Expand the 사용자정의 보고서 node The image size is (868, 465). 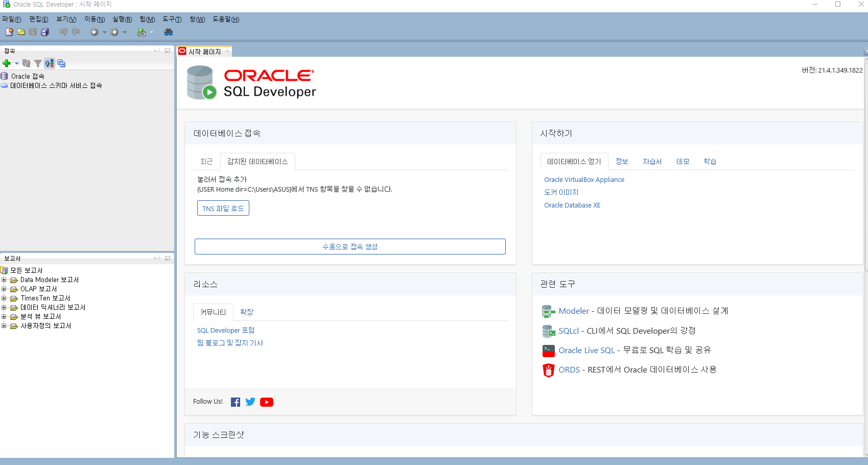[x=4, y=325]
